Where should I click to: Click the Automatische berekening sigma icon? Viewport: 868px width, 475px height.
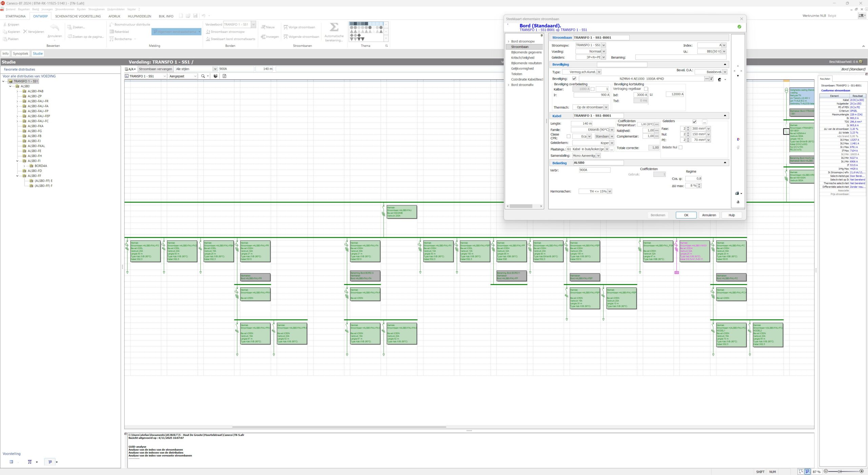pos(334,27)
